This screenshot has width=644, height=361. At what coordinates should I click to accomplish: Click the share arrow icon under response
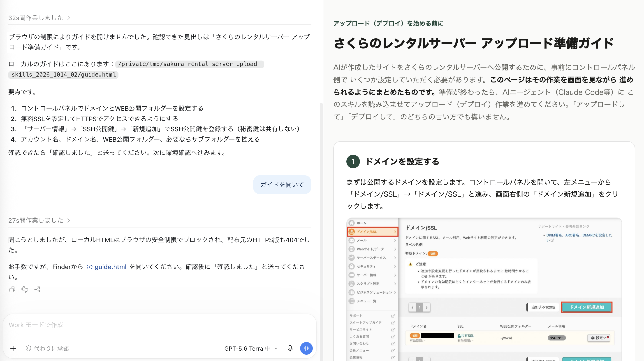[x=37, y=289]
